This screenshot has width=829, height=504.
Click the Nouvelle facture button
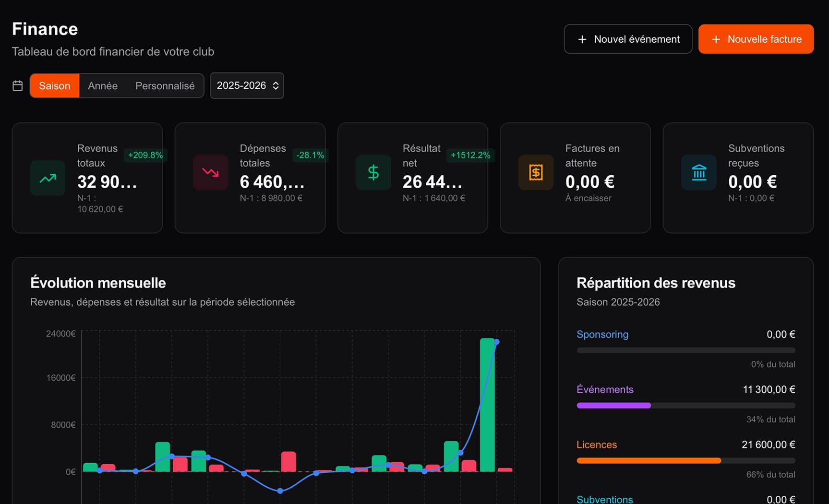[x=756, y=39]
